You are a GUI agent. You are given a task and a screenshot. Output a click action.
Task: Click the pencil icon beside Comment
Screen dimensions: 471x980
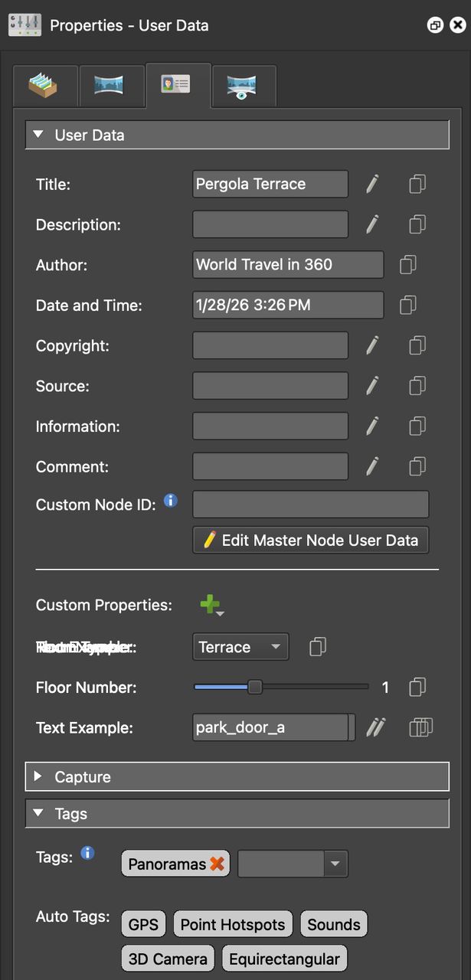pyautogui.click(x=372, y=466)
